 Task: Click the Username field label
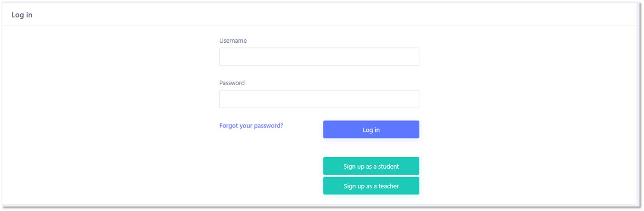tap(233, 41)
